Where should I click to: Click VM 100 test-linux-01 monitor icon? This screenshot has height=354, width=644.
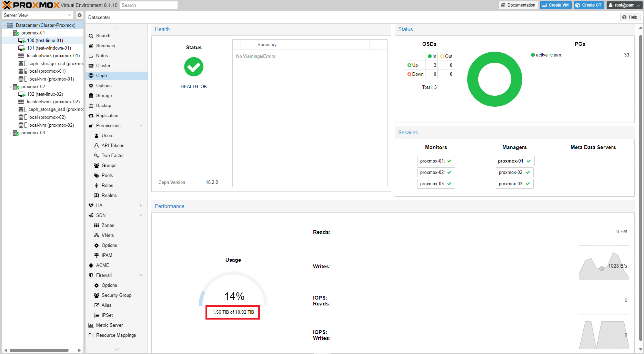[22, 41]
